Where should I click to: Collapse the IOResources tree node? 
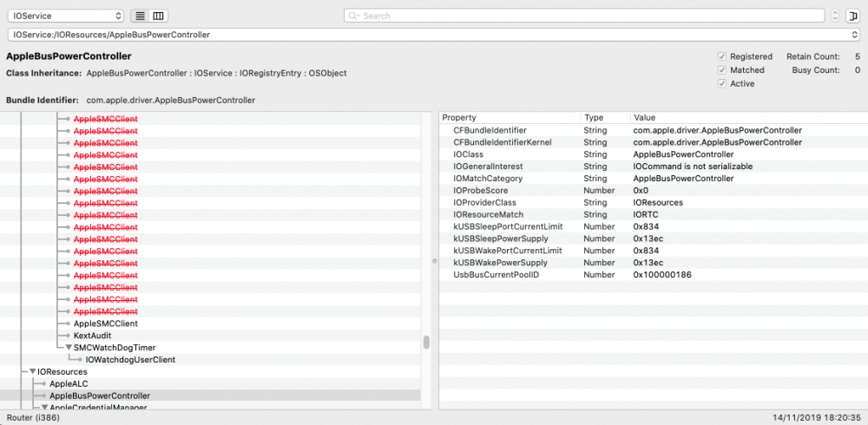click(33, 372)
